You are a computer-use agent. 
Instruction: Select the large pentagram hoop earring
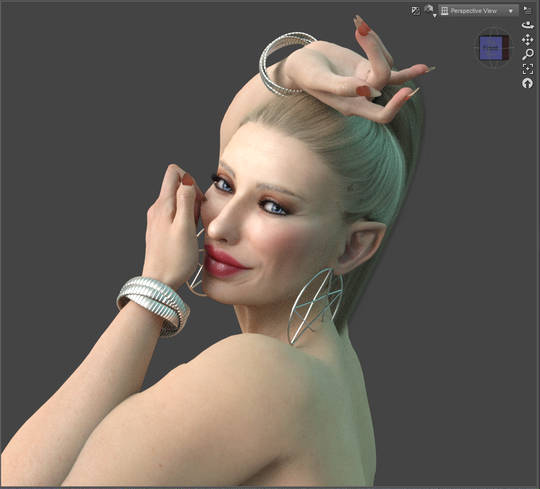pos(316,306)
